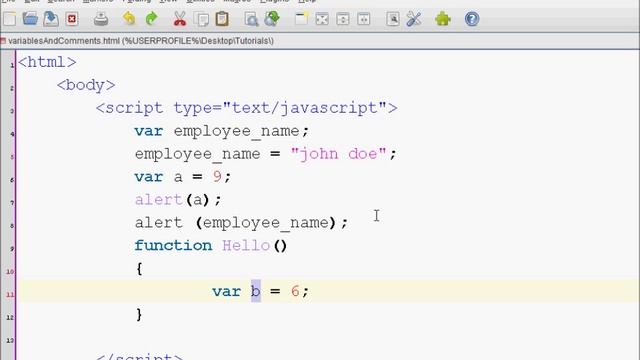Click the number 6 on line 11
The height and width of the screenshot is (360, 640).
tap(295, 291)
